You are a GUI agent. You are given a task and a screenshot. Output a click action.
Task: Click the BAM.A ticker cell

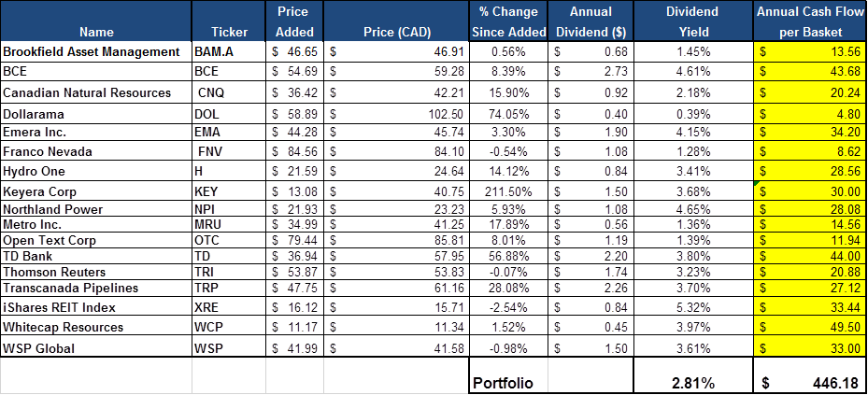229,52
